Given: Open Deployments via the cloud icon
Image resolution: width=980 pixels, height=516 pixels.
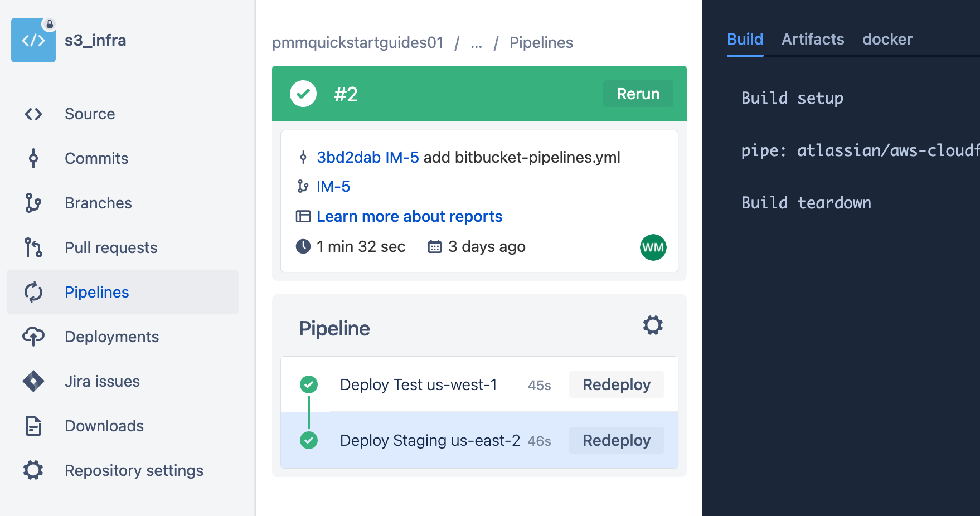Looking at the screenshot, I should click(33, 337).
